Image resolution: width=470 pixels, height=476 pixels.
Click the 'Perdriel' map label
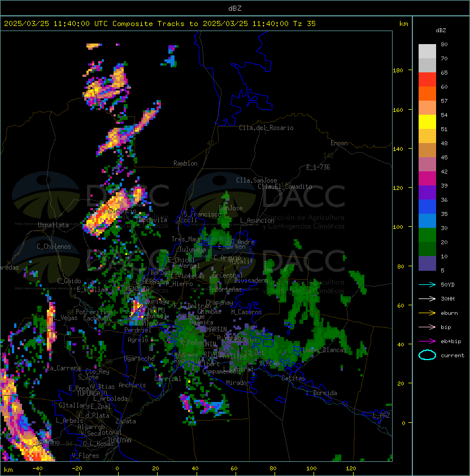point(138,330)
